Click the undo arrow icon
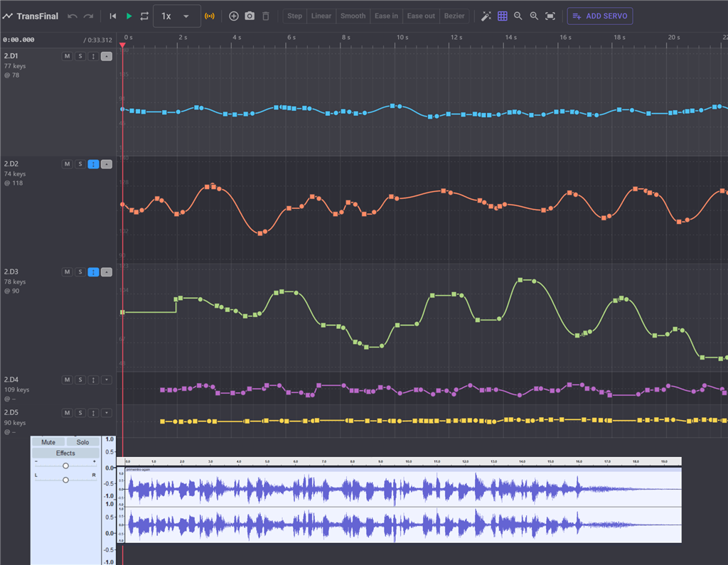The width and height of the screenshot is (728, 565). 72,16
